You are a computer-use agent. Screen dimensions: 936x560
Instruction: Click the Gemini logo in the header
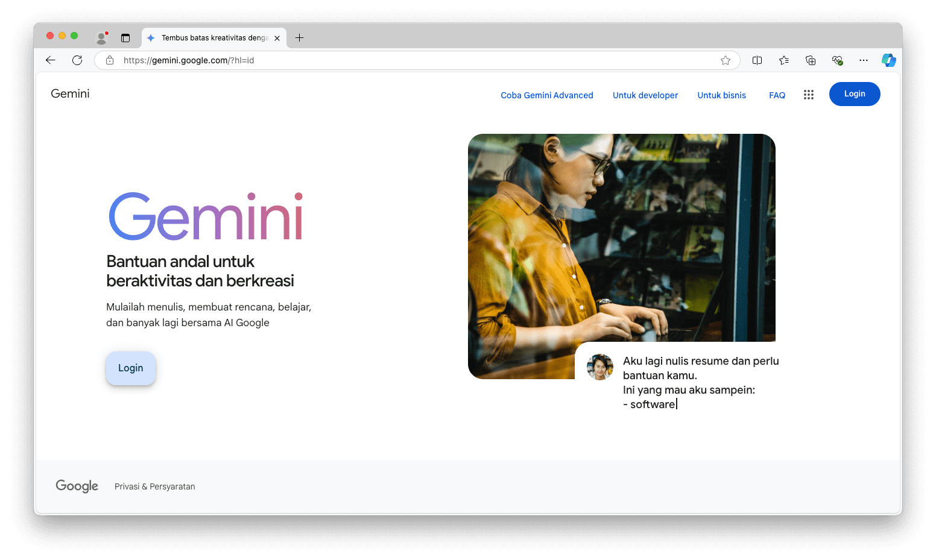(70, 93)
